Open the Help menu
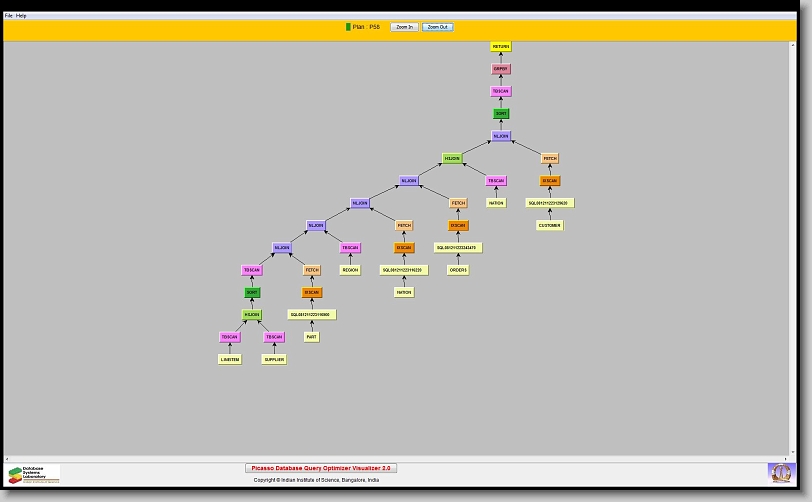Viewport: 812px width, 502px height. (x=22, y=16)
